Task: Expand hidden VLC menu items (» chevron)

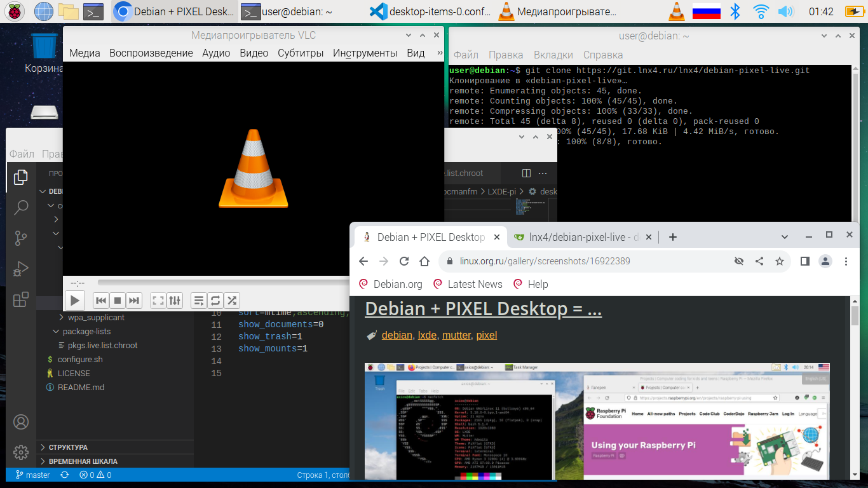Action: [x=440, y=53]
